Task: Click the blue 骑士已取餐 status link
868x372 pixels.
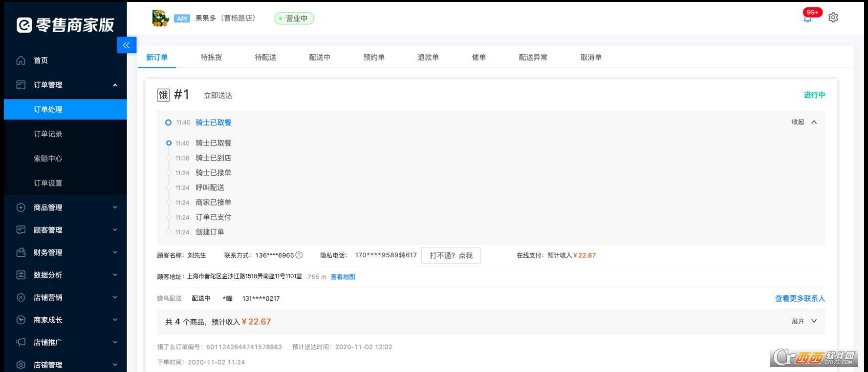Action: pyautogui.click(x=214, y=123)
